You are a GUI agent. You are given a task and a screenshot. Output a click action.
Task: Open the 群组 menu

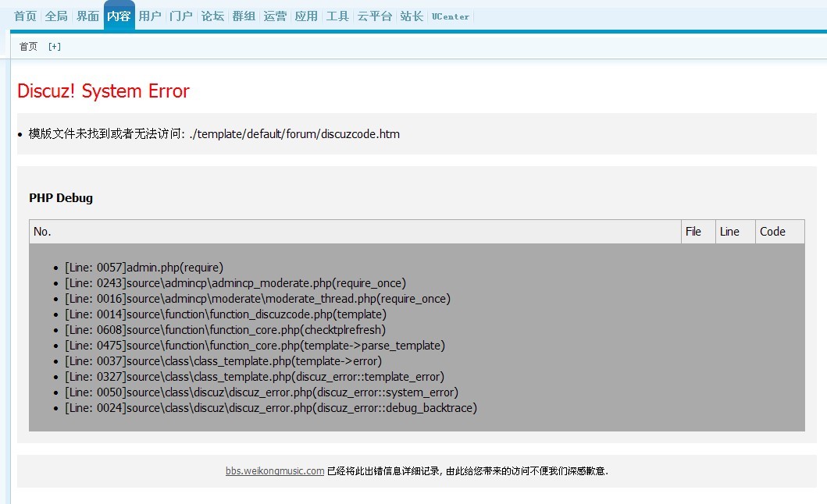point(244,16)
